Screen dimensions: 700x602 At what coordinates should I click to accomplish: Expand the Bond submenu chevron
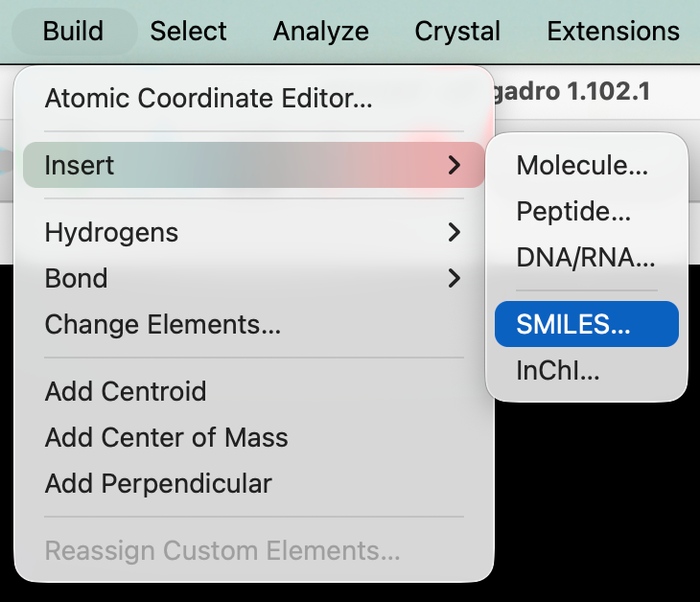[x=455, y=279]
